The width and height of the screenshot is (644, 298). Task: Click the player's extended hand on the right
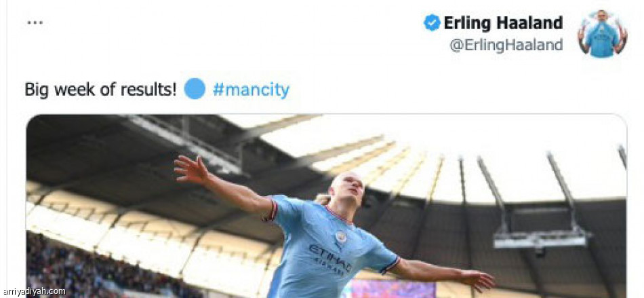click(x=478, y=281)
